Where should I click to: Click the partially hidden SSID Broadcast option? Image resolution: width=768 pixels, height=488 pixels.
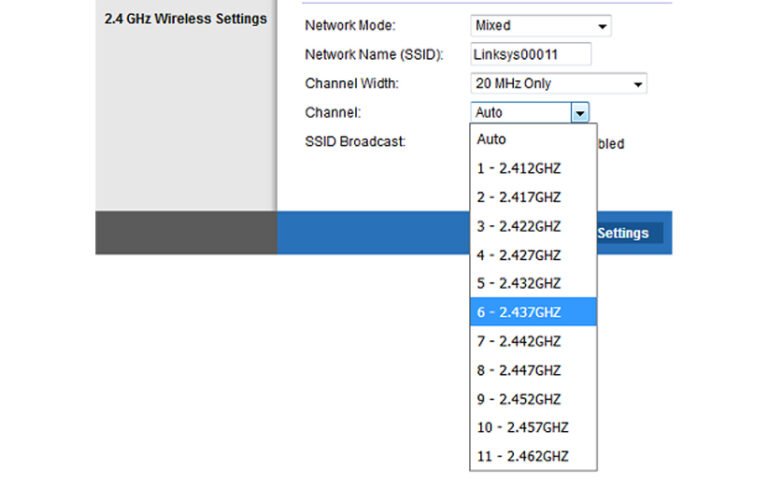611,144
